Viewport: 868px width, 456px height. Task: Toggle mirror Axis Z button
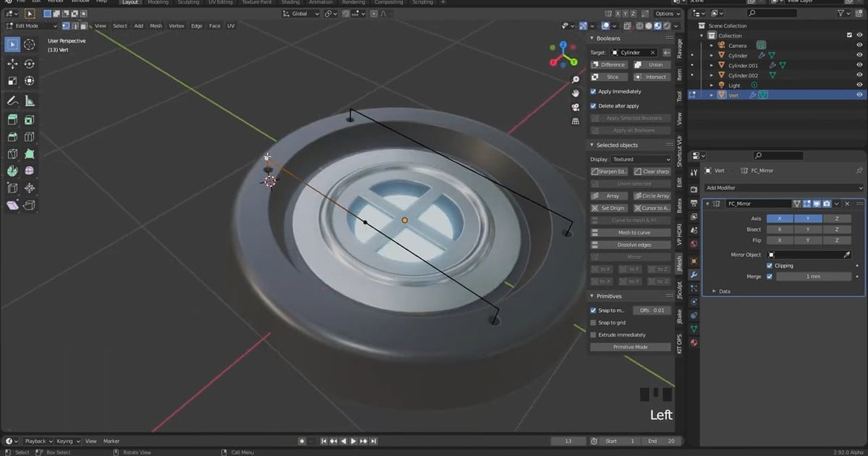tap(837, 218)
